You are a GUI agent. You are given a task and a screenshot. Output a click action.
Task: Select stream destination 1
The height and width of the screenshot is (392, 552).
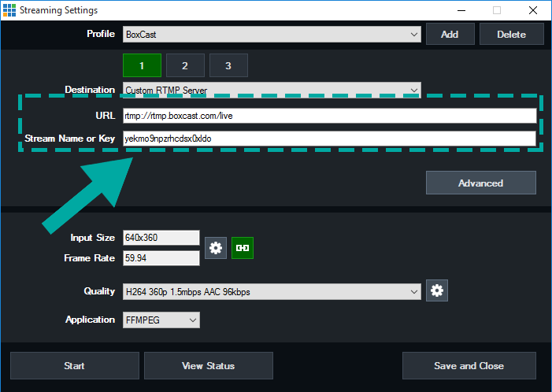(142, 65)
